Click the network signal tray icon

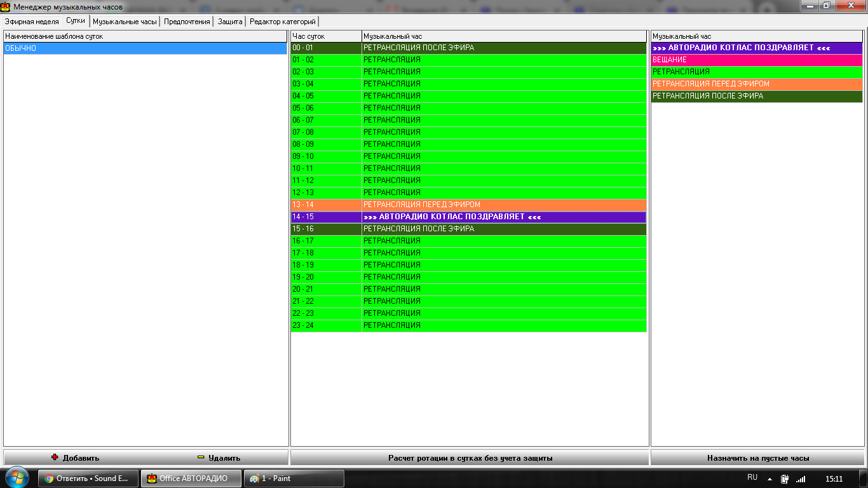click(801, 479)
